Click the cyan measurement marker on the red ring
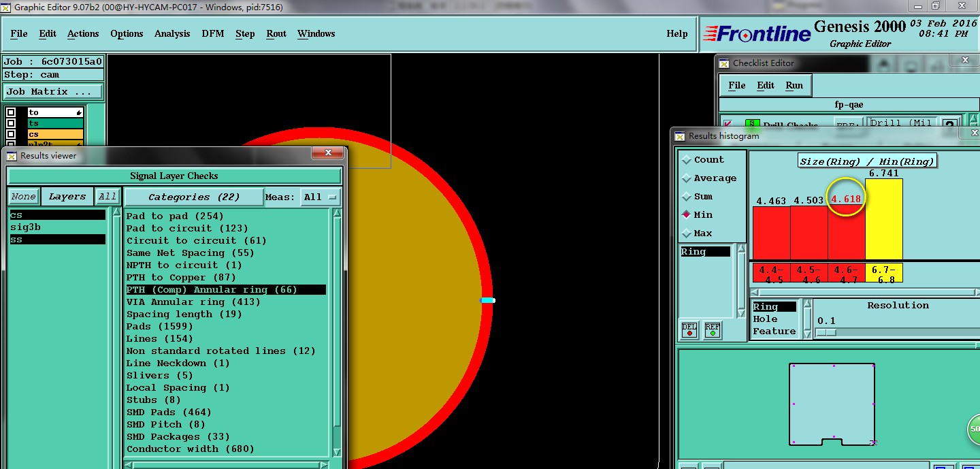 pyautogui.click(x=487, y=300)
